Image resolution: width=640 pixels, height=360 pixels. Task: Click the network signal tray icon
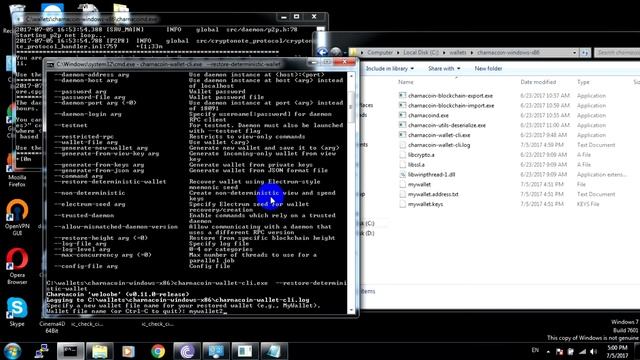[582, 351]
